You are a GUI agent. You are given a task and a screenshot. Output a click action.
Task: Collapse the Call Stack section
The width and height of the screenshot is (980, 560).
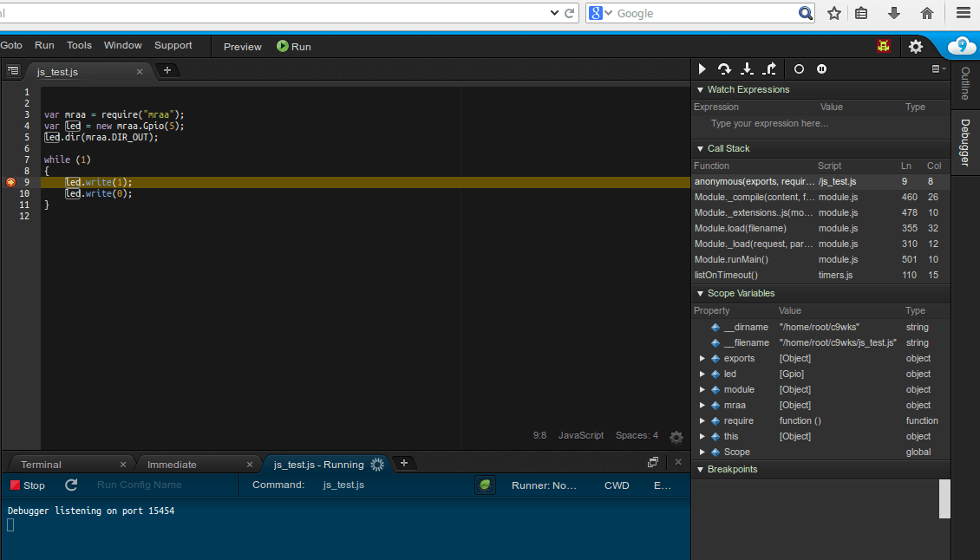click(700, 148)
